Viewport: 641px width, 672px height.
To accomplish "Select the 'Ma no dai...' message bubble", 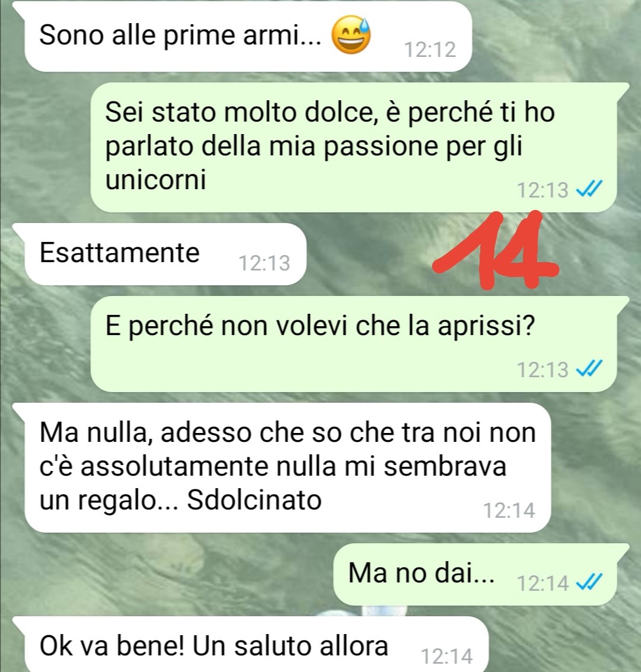I will pyautogui.click(x=475, y=574).
